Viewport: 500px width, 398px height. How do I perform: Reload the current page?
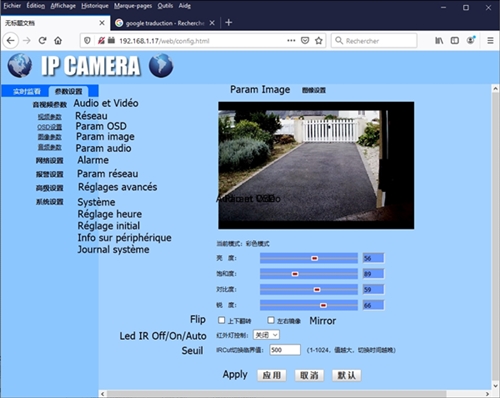click(x=42, y=41)
